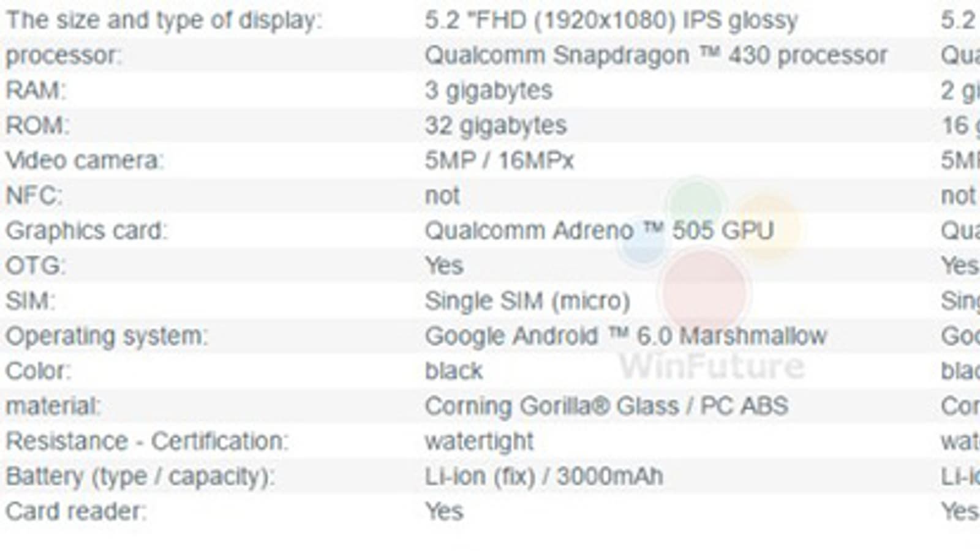Click the "RAM:" row label
The height and width of the screenshot is (551, 980).
pos(36,91)
